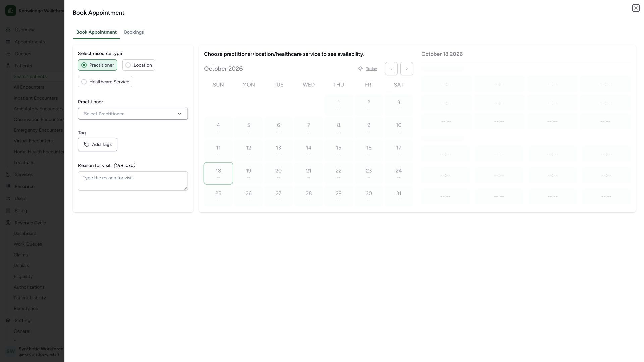Screen dimensions: 644x362
Task: Open Search patients in the sidebar
Action: (30, 76)
